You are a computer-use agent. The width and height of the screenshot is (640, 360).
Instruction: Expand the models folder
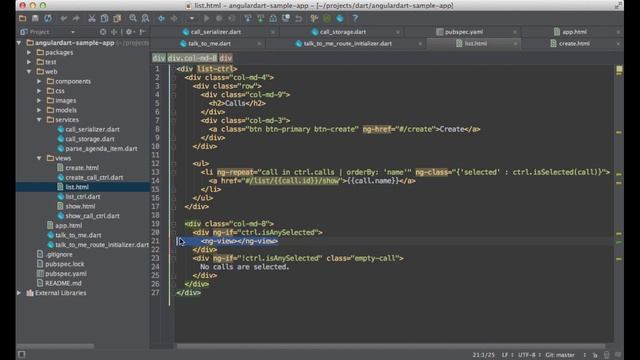(39, 110)
